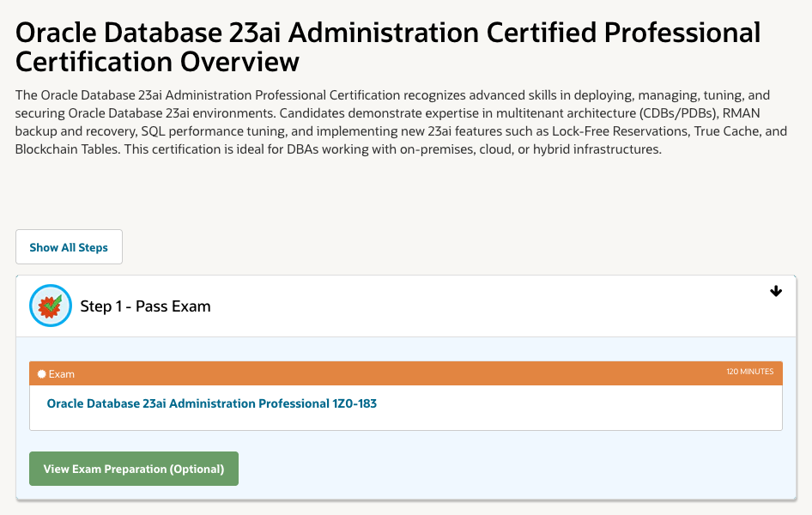Image resolution: width=812 pixels, height=515 pixels.
Task: Click the page title starting Oracle Database 23ai
Action: click(x=388, y=47)
